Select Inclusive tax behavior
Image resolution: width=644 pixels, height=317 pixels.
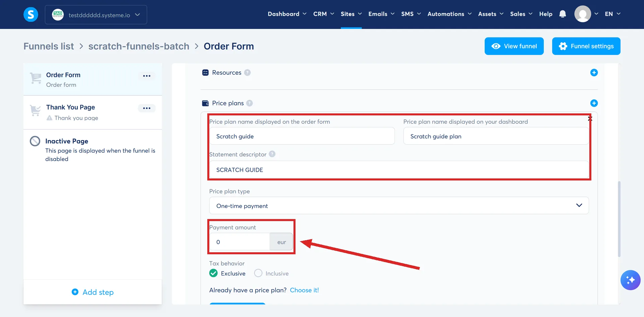click(x=258, y=273)
